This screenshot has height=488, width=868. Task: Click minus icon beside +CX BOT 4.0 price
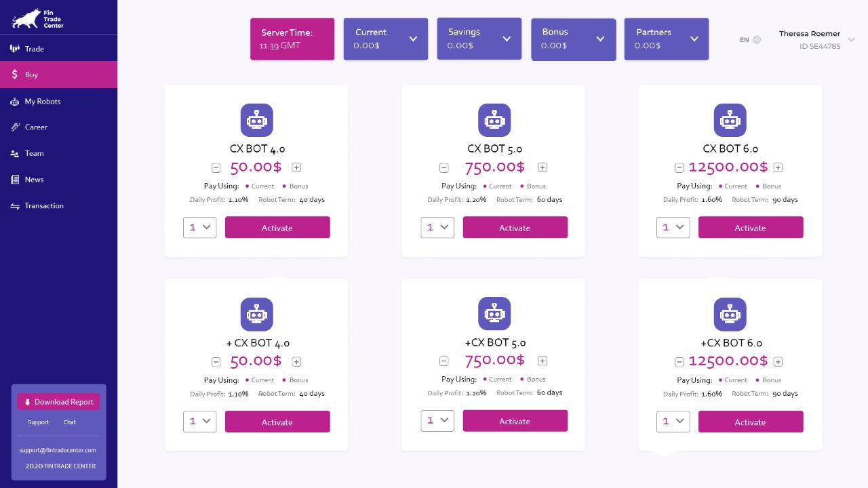[x=216, y=362]
